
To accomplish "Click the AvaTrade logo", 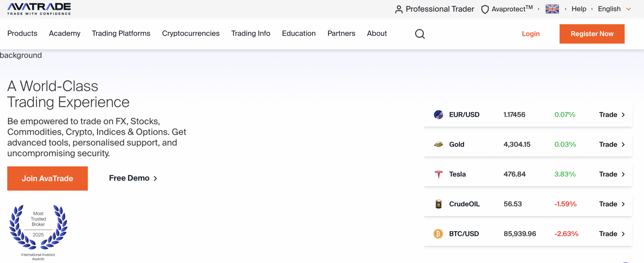I will tap(39, 8).
